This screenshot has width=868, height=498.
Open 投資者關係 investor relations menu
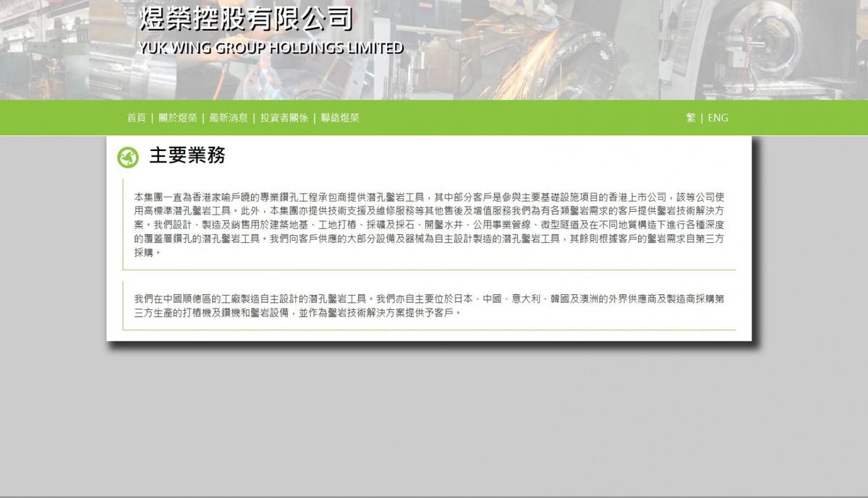(284, 118)
